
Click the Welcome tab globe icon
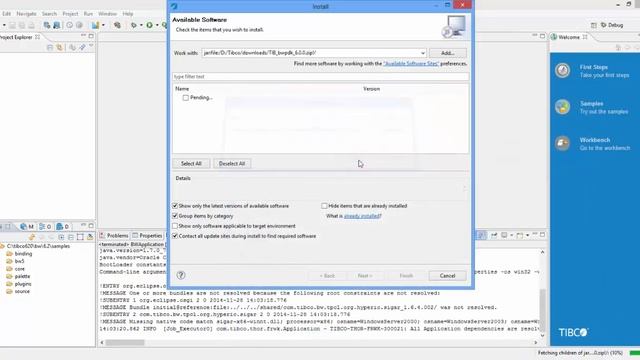coord(554,37)
